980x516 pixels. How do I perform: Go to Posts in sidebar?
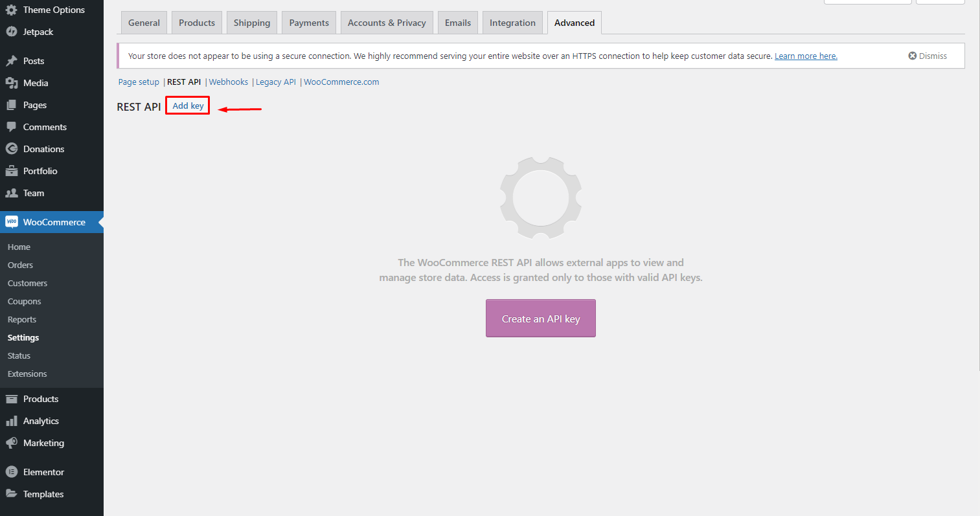[52, 61]
